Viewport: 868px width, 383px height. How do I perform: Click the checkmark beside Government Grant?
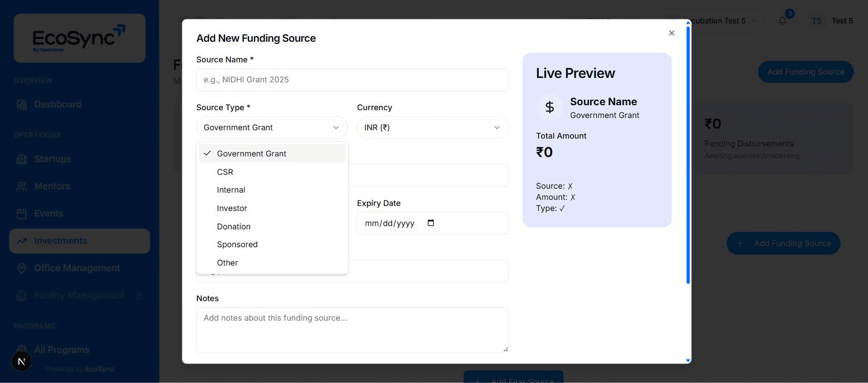pyautogui.click(x=207, y=153)
